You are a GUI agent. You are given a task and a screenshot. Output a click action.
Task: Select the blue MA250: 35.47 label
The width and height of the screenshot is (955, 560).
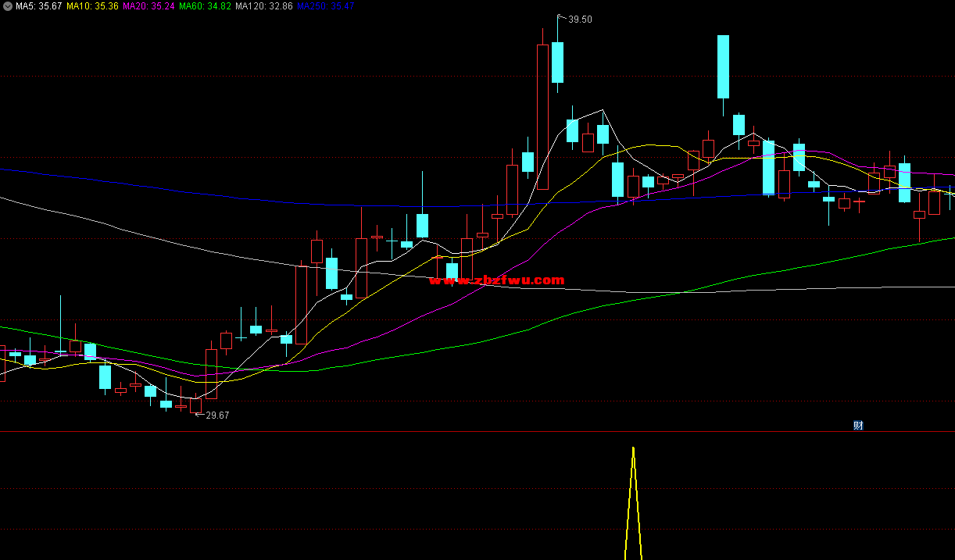(x=326, y=6)
